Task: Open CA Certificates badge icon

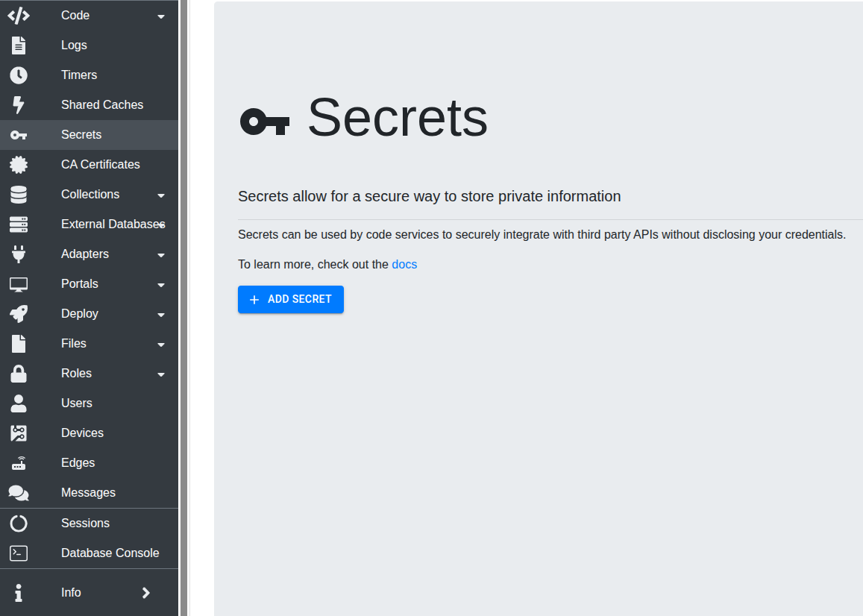Action: point(19,165)
